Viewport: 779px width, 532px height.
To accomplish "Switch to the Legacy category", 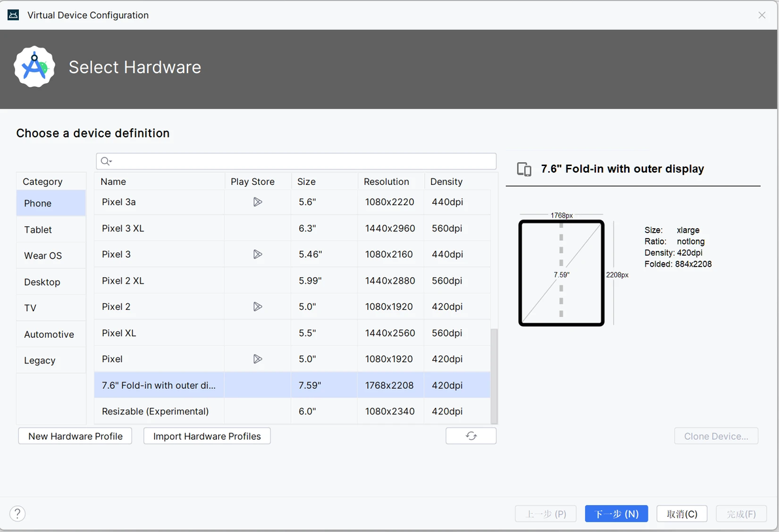I will click(40, 360).
